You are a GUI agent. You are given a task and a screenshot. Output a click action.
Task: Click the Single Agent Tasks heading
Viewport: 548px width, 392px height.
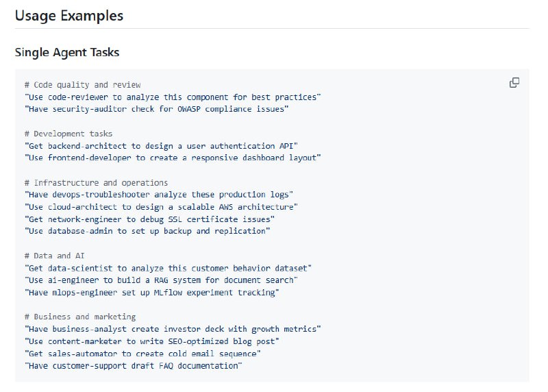67,52
